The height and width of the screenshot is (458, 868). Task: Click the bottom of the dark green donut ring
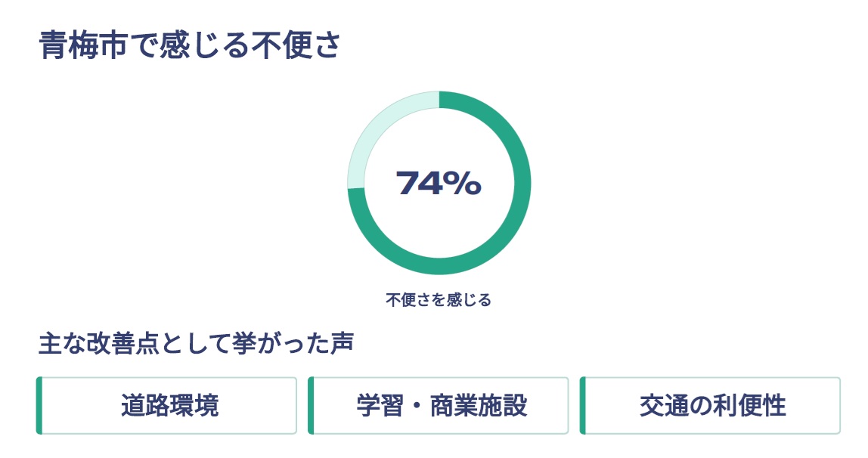pos(439,266)
